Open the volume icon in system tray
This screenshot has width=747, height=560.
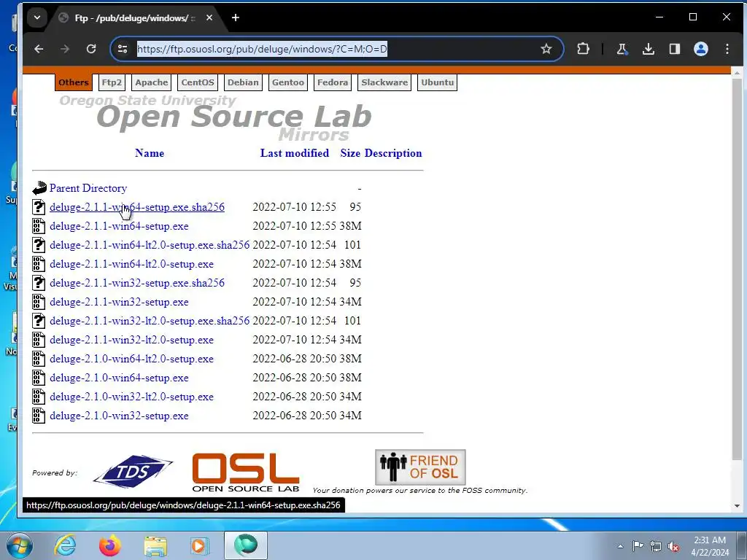point(673,546)
